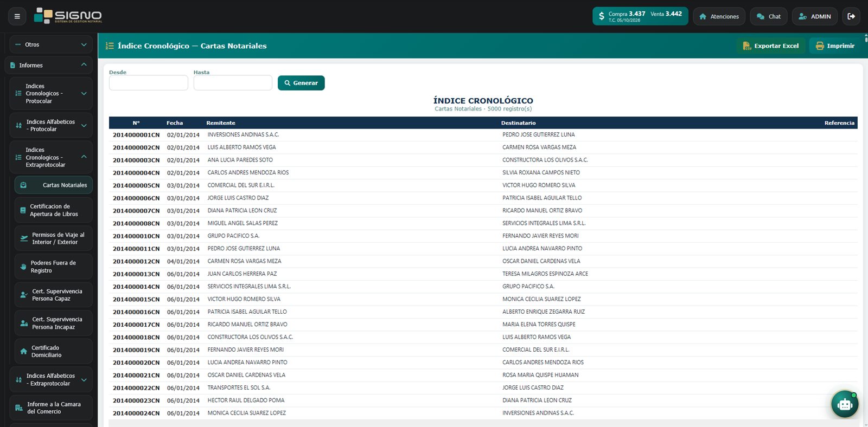Focus the Desde date field

pyautogui.click(x=149, y=83)
